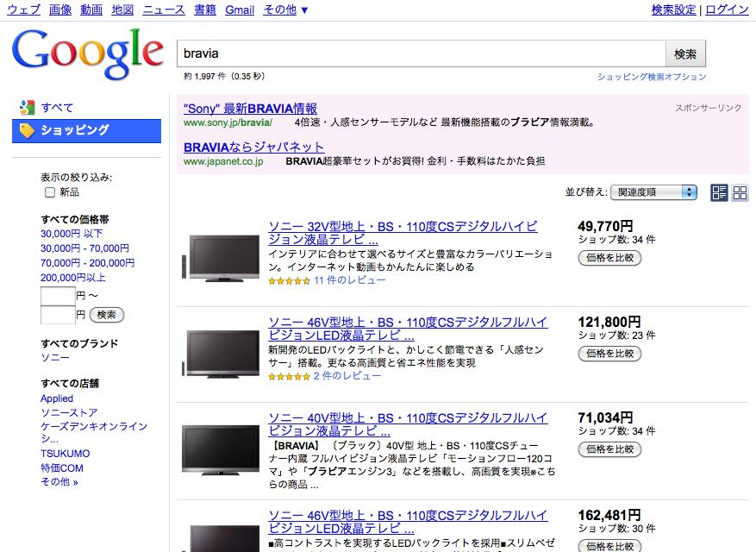The image size is (756, 552).
Task: Switch to list view layout icon
Action: tap(719, 192)
